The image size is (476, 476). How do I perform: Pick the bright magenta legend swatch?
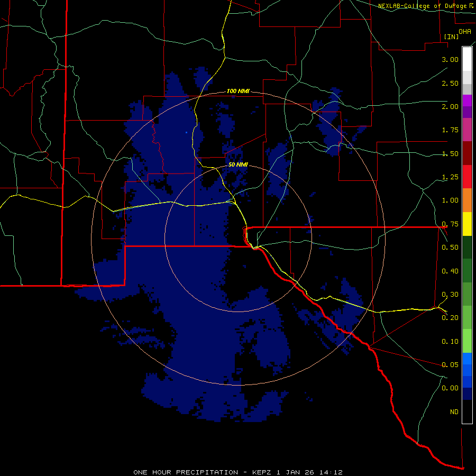(467, 100)
